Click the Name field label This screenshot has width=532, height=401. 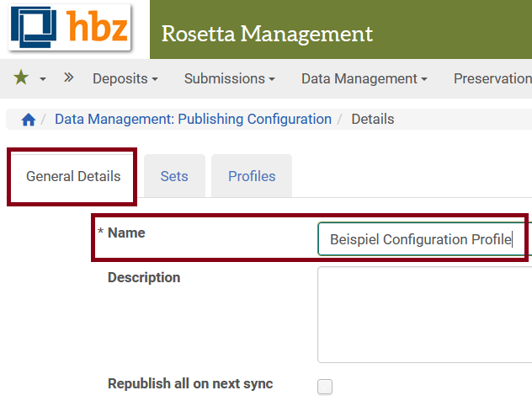pos(126,233)
